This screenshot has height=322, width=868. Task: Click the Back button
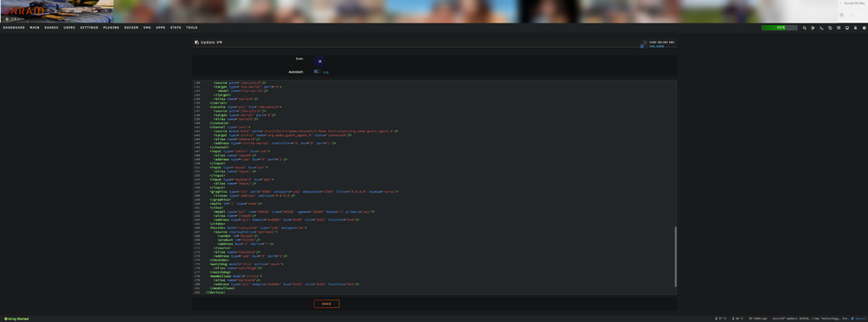(x=326, y=304)
